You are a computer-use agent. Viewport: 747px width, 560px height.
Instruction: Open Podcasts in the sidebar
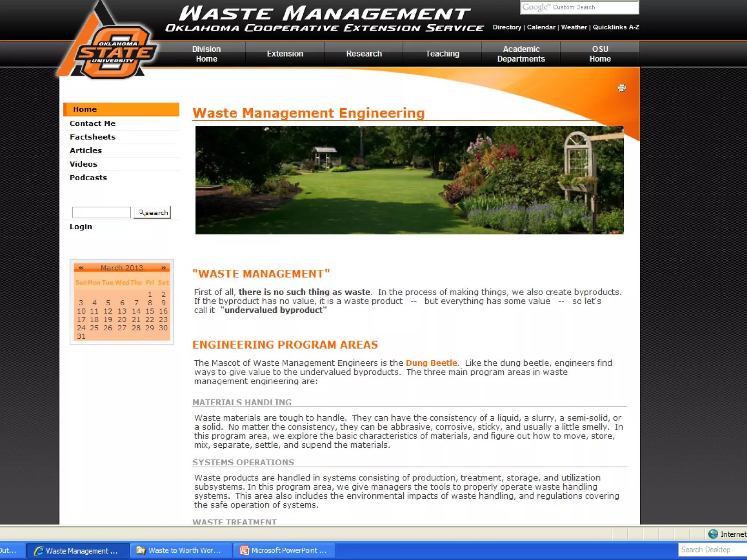(88, 178)
